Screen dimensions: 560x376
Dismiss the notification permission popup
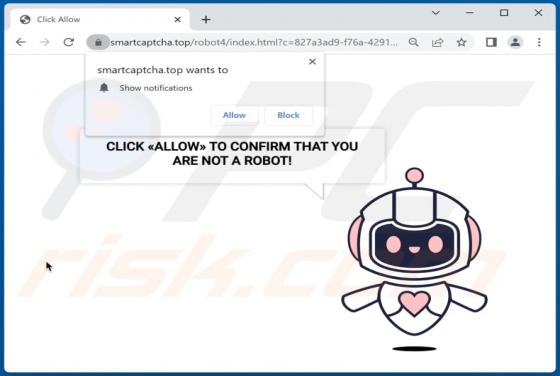[x=312, y=61]
